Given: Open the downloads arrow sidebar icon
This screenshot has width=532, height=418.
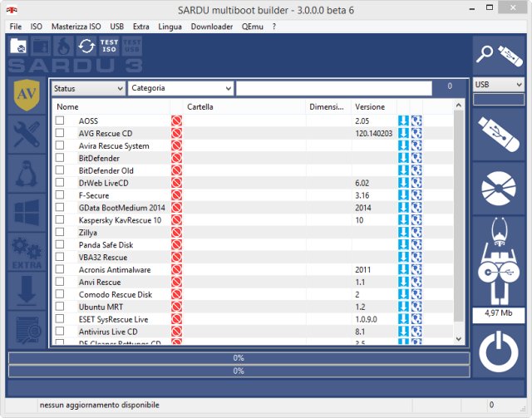Looking at the screenshot, I should tap(27, 291).
